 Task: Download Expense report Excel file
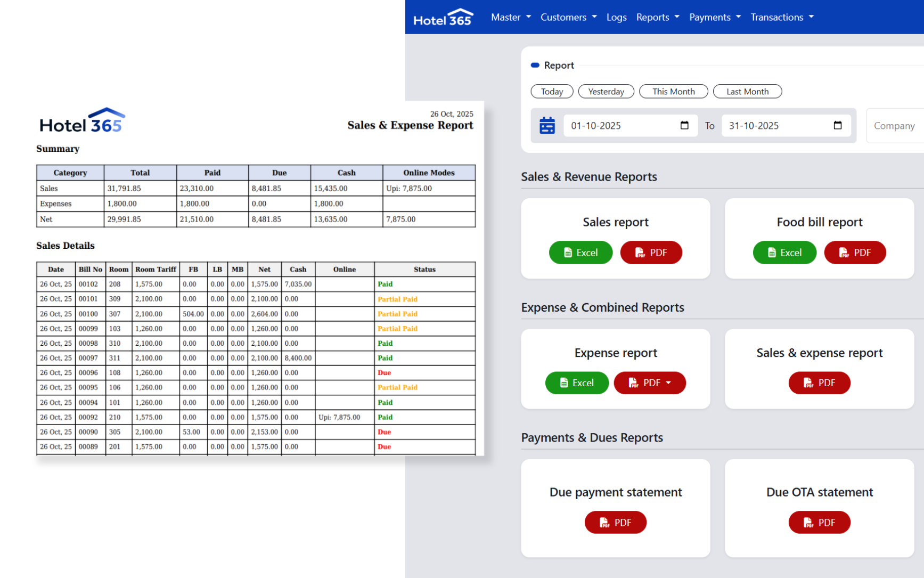point(577,383)
